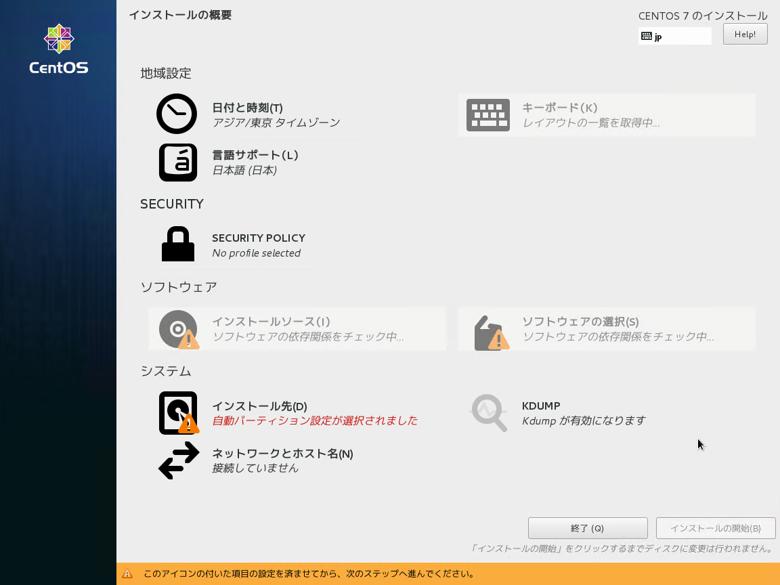Open 日付と時刻(T) settings
The image size is (780, 585).
247,107
